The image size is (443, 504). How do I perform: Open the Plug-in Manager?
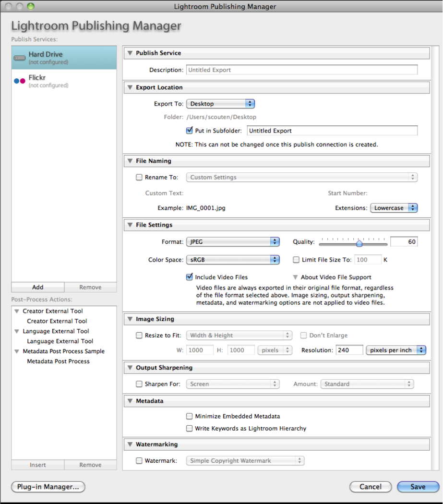click(x=48, y=487)
